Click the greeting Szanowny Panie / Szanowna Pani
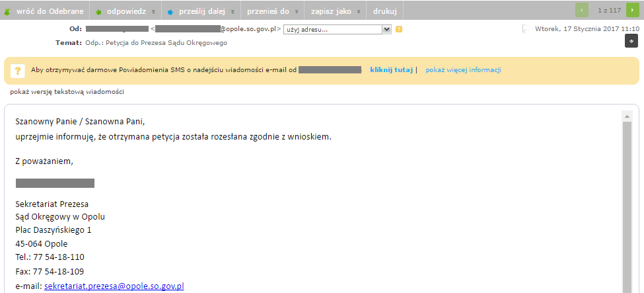Screen dimensions: 644x293 tap(81, 122)
